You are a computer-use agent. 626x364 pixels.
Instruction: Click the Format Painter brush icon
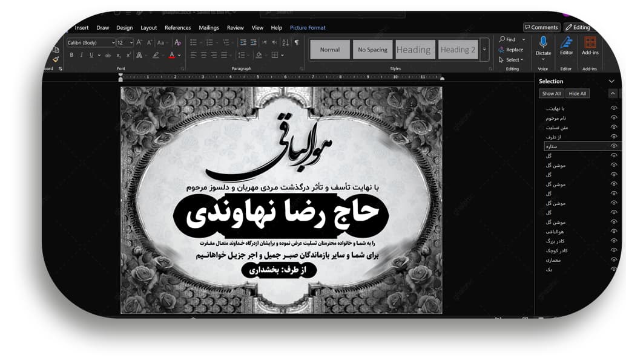(56, 59)
